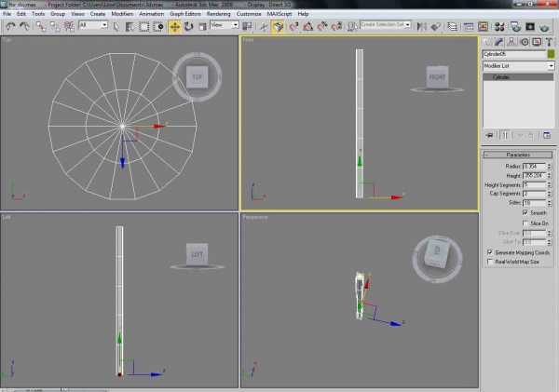Uncheck Generate Mapping Coords checkbox

[x=490, y=252]
